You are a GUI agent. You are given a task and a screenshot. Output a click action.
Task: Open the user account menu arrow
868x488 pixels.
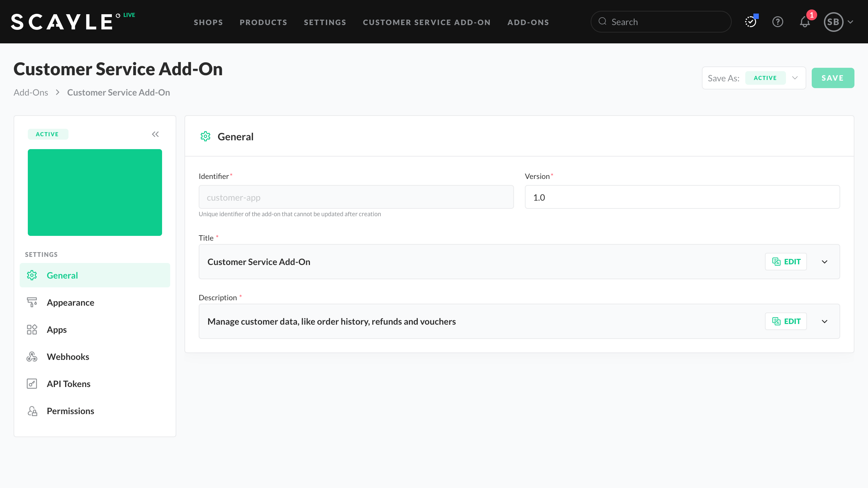click(851, 22)
